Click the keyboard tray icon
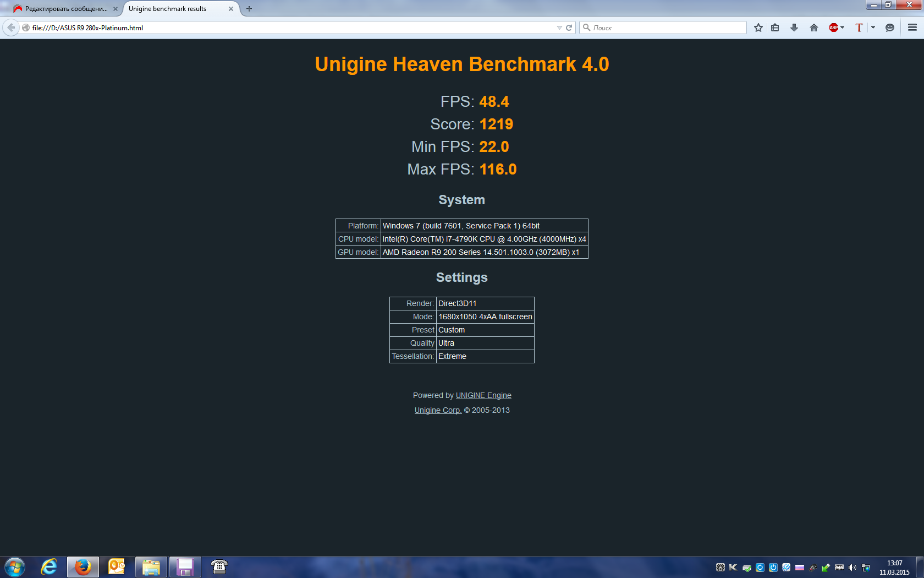This screenshot has height=578, width=924. 839,568
